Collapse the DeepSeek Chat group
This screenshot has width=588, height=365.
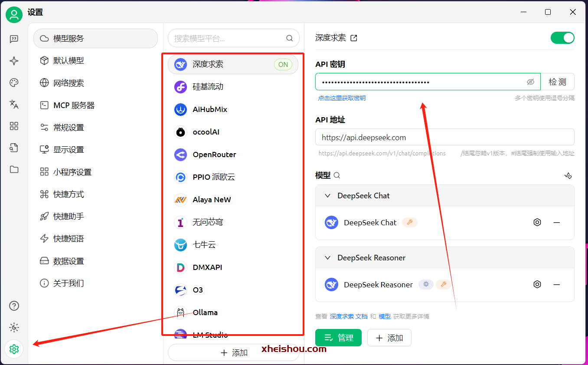[328, 196]
